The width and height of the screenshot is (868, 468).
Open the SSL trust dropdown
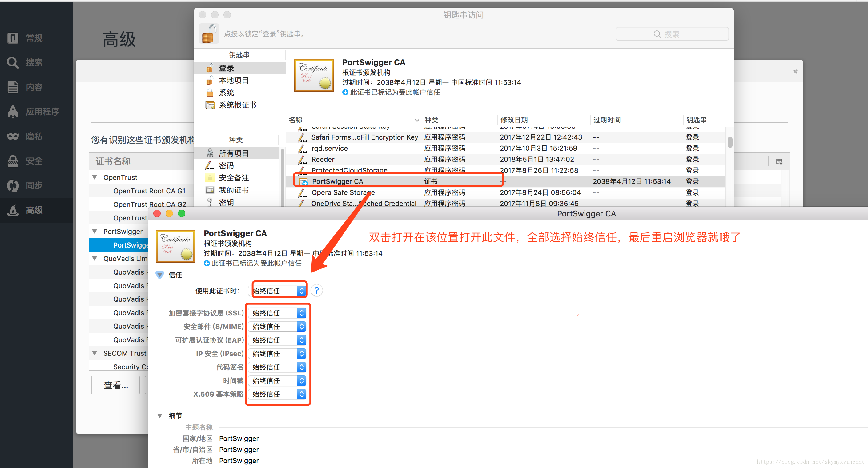(278, 313)
